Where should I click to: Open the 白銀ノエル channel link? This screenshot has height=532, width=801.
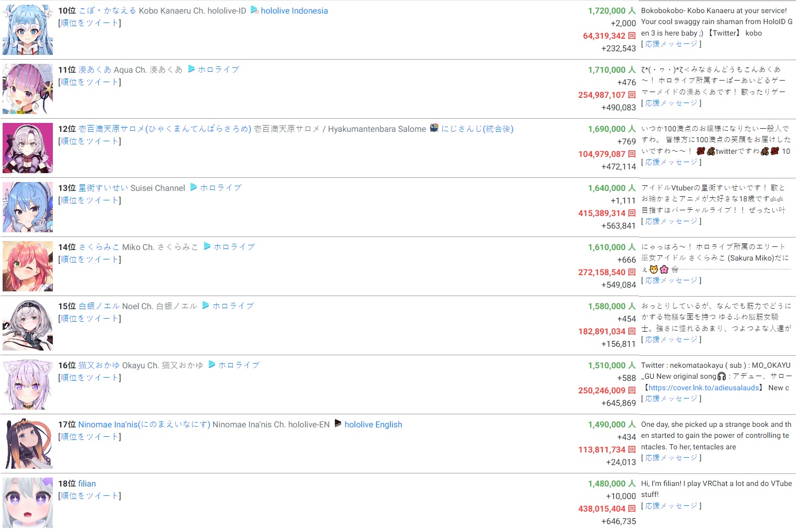(99, 306)
